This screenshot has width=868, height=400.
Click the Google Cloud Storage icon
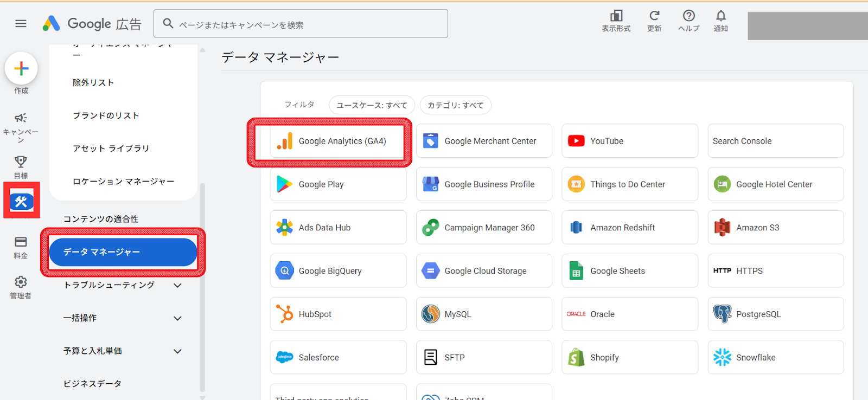tap(430, 270)
